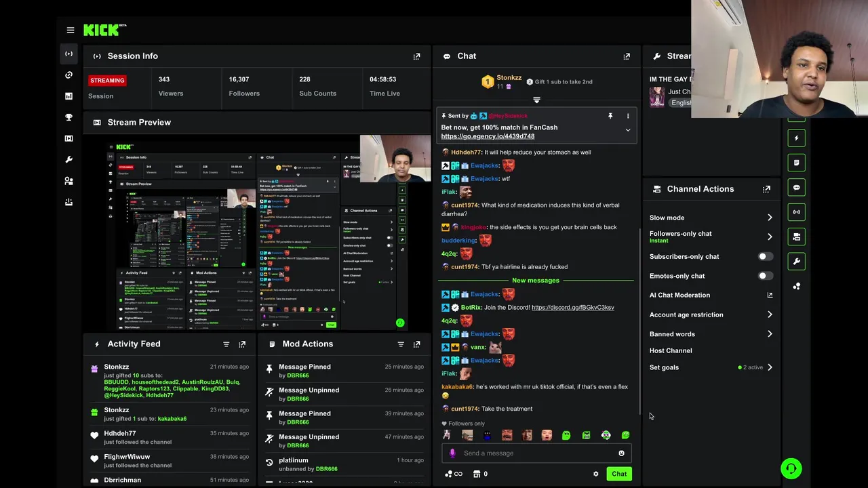Filter the Mod Actions list
This screenshot has width=868, height=488.
[x=401, y=344]
